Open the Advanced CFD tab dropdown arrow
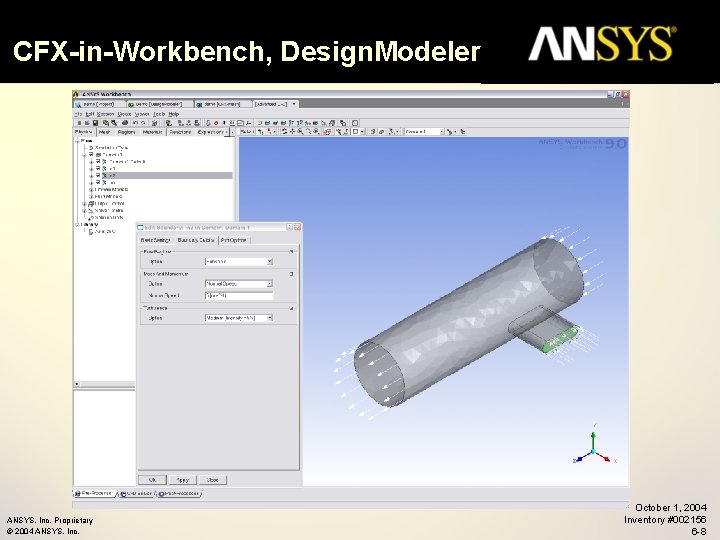720x540 pixels. pos(294,104)
